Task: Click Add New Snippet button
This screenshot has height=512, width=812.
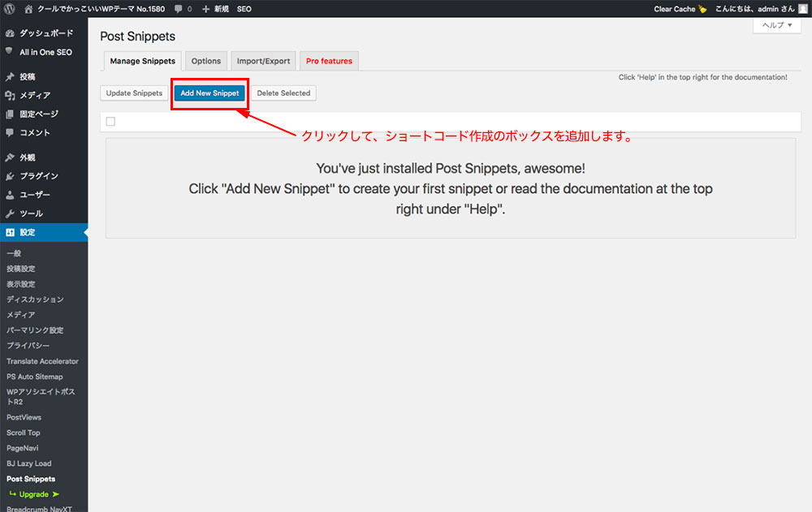Action: pos(209,93)
